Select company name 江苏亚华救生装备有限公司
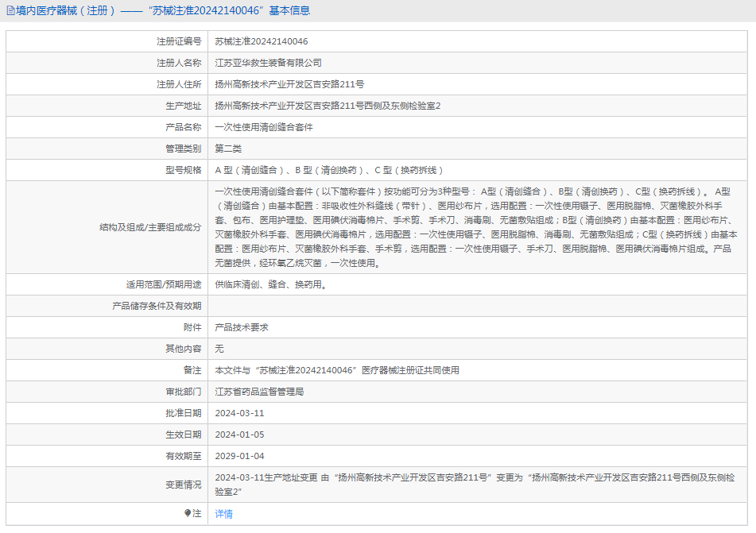The width and height of the screenshot is (756, 533). pyautogui.click(x=268, y=63)
